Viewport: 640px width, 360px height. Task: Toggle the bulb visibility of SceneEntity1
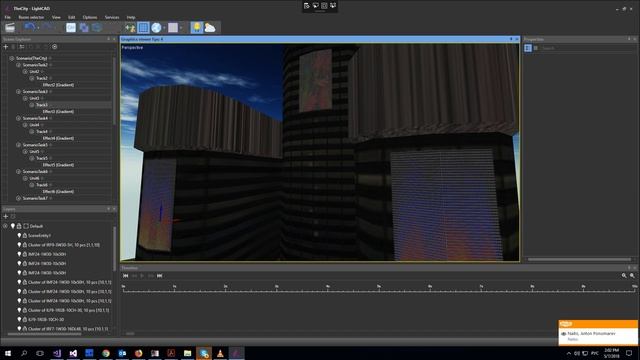pos(19,236)
